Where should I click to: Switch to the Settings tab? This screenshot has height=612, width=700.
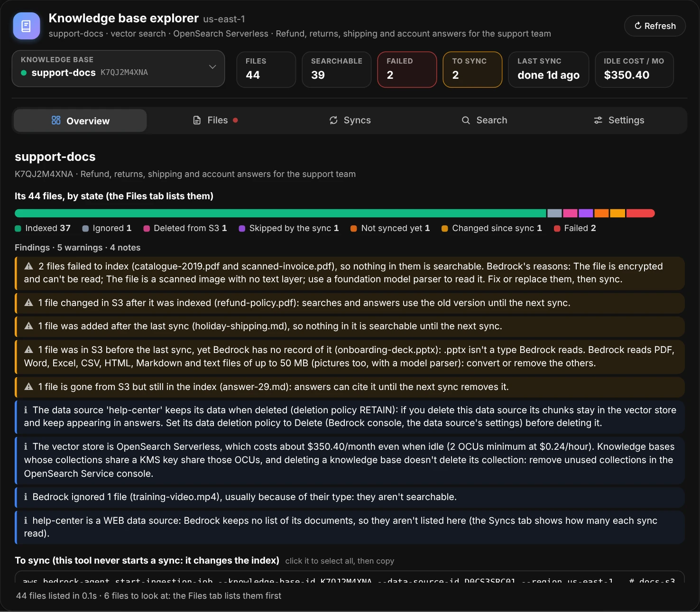619,121
